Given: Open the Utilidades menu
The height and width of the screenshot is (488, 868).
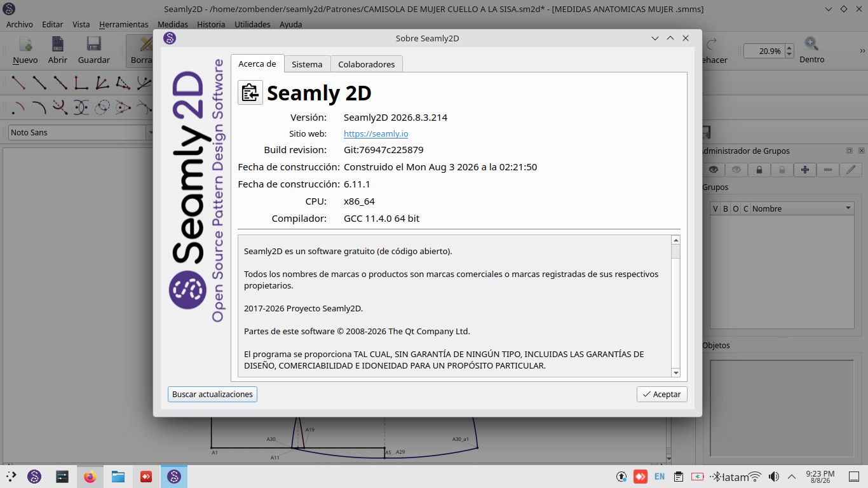Looking at the screenshot, I should click(252, 24).
